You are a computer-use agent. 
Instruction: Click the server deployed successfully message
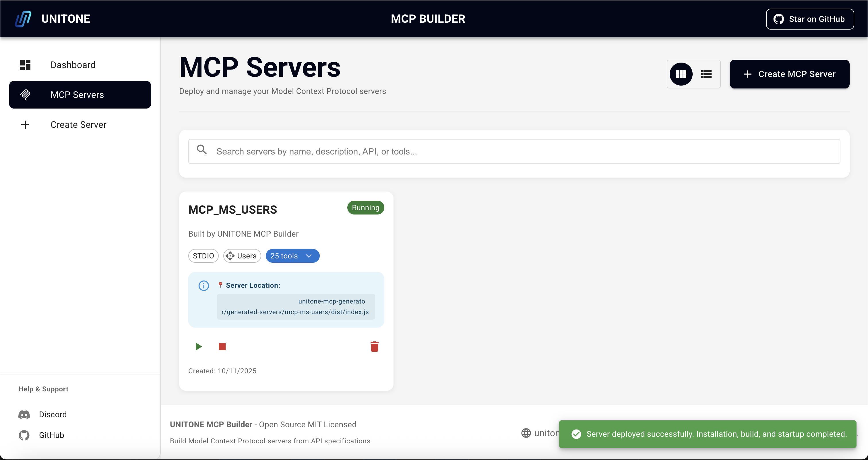coord(717,434)
